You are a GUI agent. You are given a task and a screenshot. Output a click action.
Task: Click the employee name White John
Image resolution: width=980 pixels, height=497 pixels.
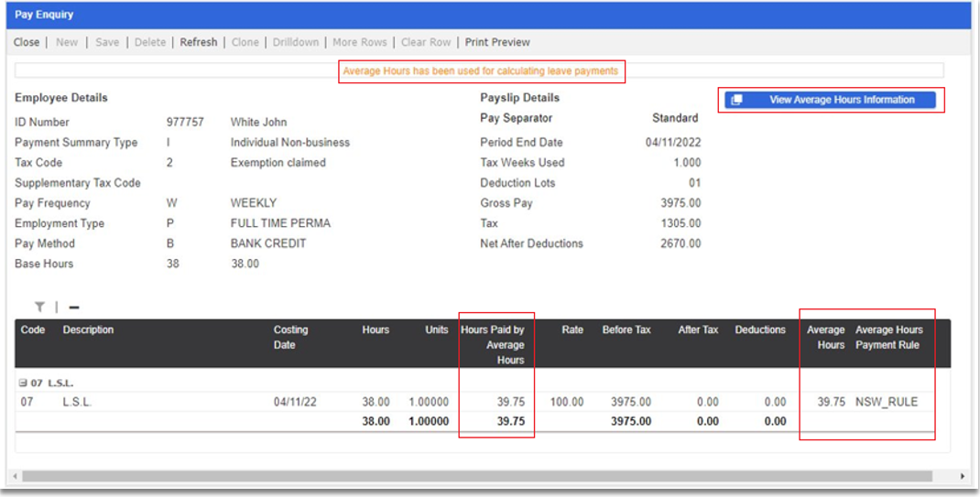click(x=259, y=123)
